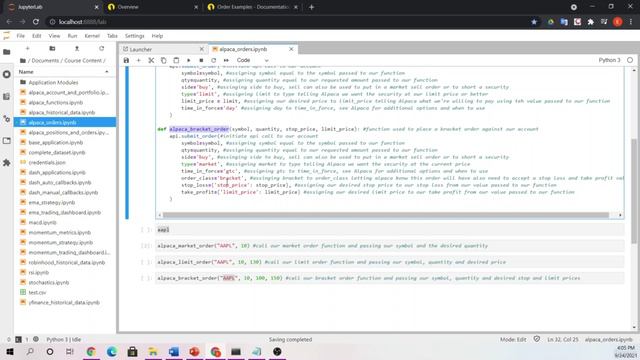The height and width of the screenshot is (360, 640).
Task: Restart kernel and run all cells
Action: pos(226,60)
